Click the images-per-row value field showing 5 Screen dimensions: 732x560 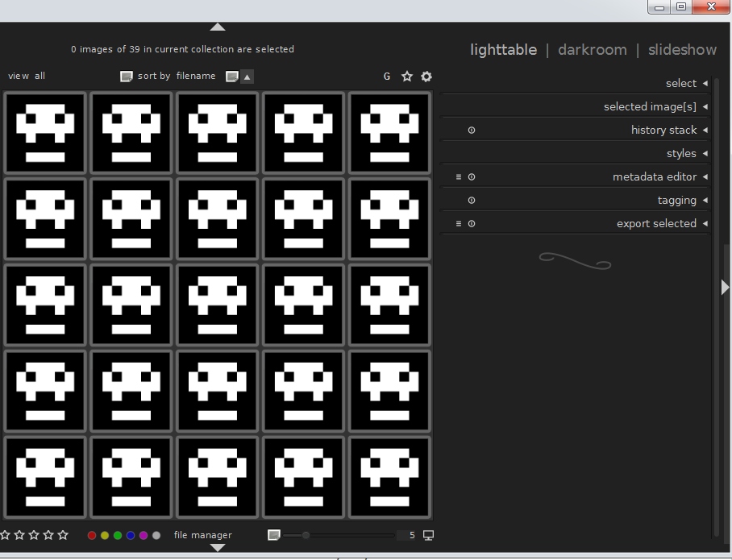[408, 535]
